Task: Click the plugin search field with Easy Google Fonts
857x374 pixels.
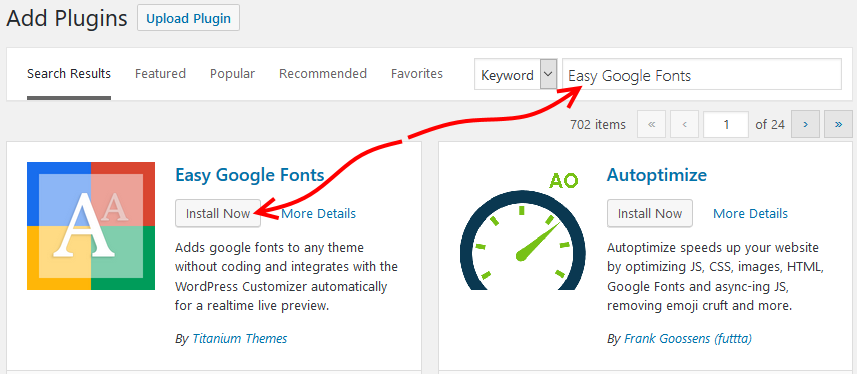Action: [702, 74]
